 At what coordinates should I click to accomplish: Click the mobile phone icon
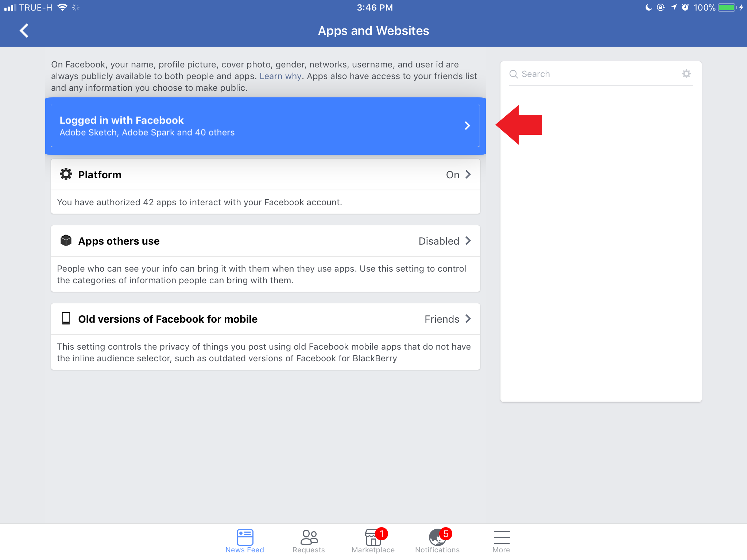tap(66, 319)
